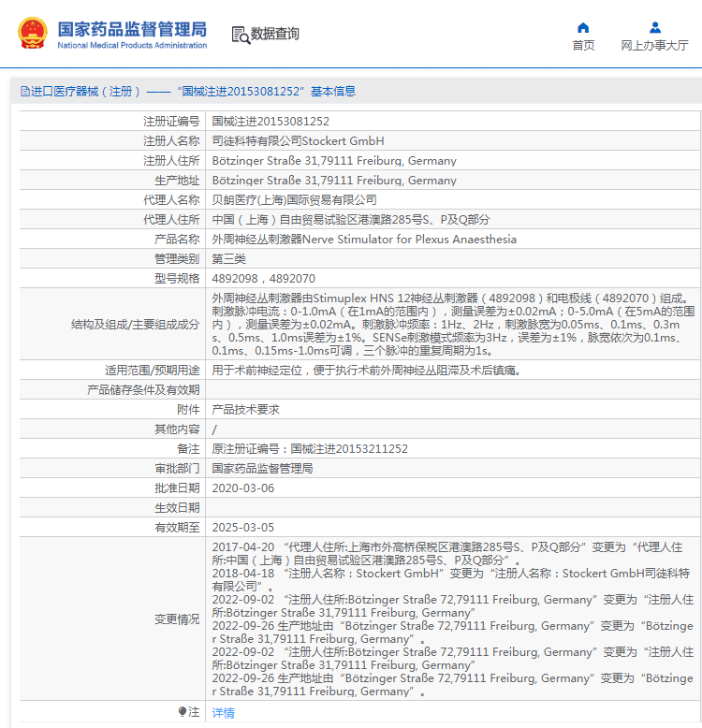Click the 注册证编号 label
Screen dimensions: 702x728
pyautogui.click(x=171, y=122)
